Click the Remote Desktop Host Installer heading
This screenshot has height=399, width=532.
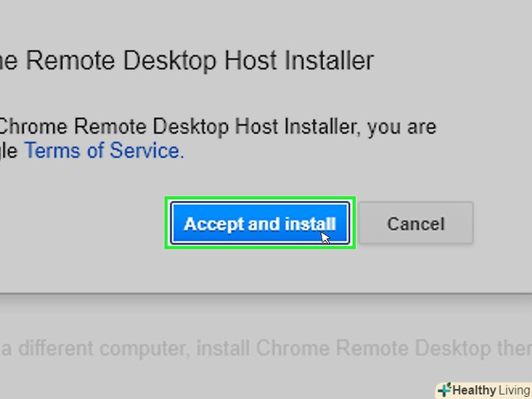point(187,60)
